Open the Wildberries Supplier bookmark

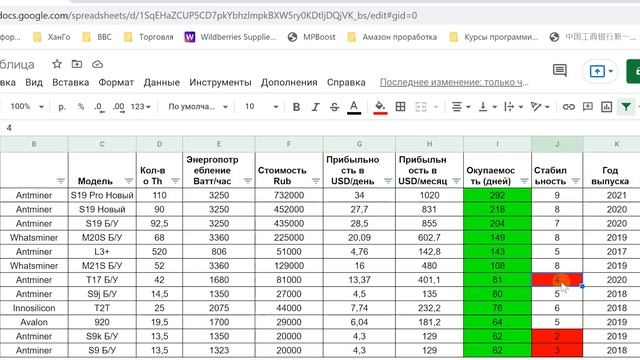(x=231, y=37)
